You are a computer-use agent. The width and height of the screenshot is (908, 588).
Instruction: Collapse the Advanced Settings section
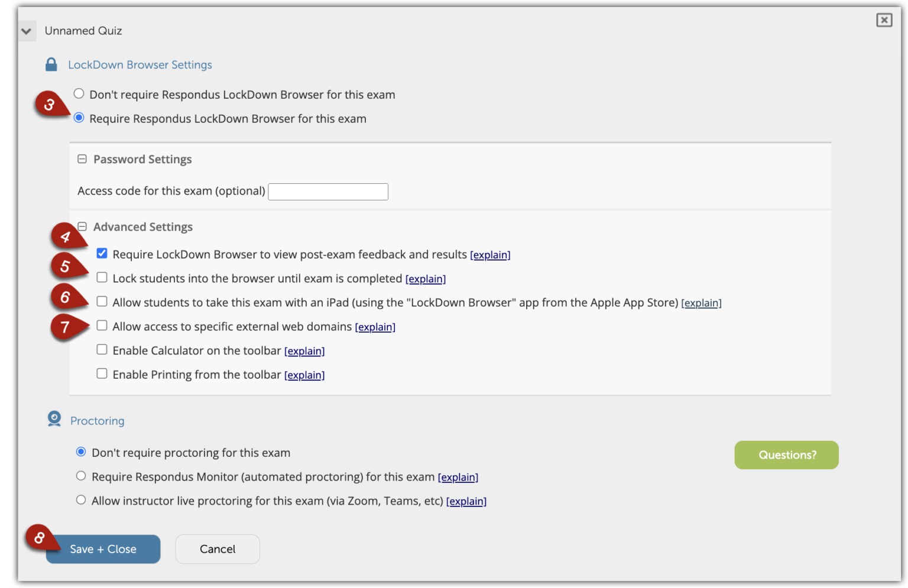click(x=82, y=226)
